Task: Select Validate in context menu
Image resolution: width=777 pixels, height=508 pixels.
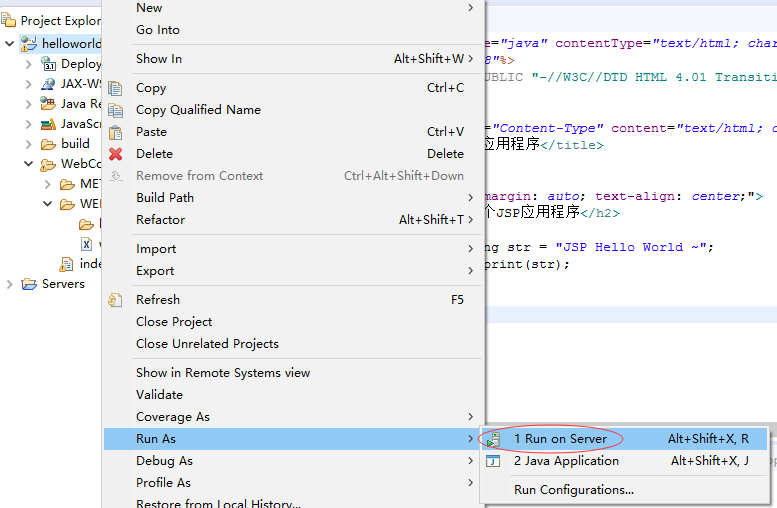Action: point(292,395)
